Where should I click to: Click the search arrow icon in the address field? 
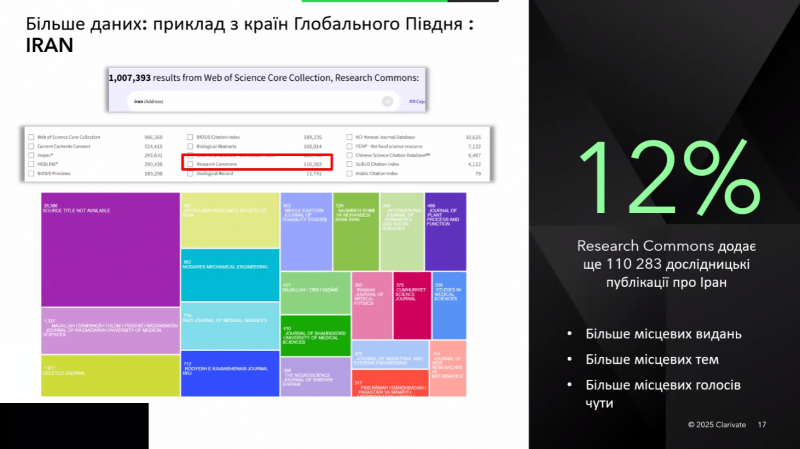coord(387,101)
